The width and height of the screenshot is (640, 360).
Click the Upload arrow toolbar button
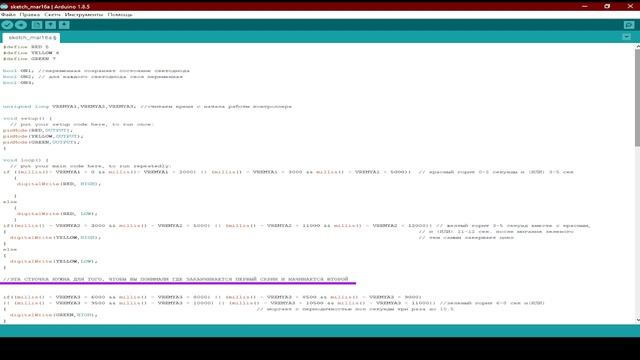tap(21, 25)
